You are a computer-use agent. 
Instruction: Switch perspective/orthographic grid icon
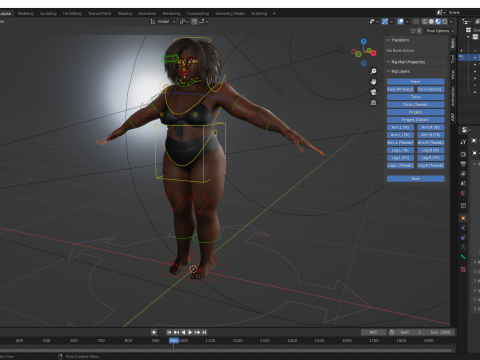tap(373, 103)
